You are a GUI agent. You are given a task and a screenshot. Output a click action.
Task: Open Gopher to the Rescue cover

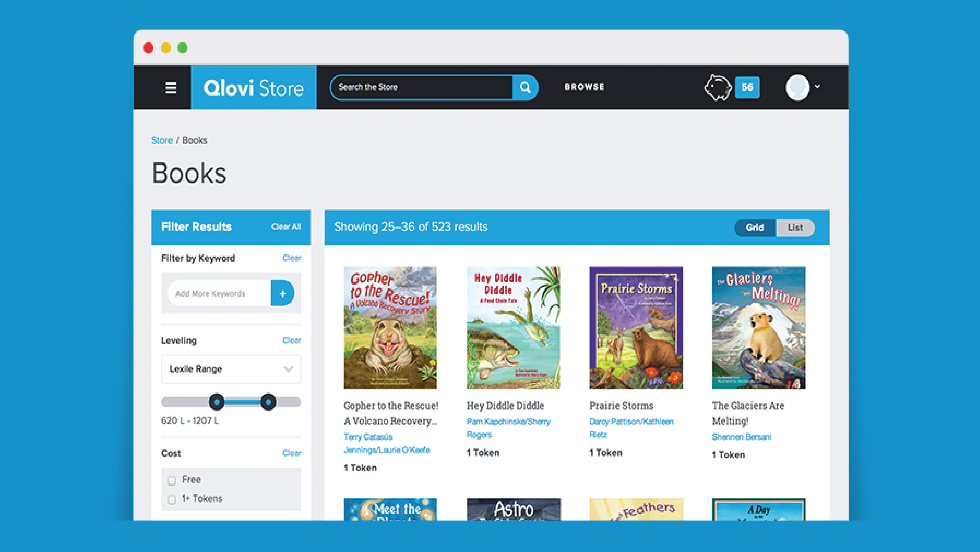pyautogui.click(x=390, y=328)
